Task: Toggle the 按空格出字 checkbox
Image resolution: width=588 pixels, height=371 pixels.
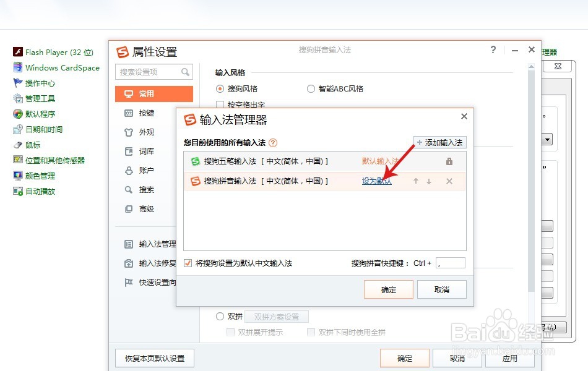Action: (220, 104)
